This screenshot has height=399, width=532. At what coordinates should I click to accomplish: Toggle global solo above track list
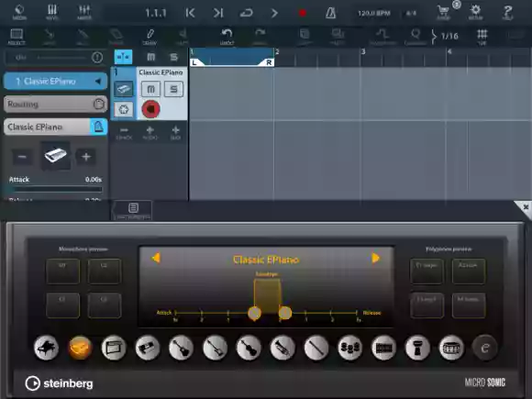pyautogui.click(x=173, y=57)
